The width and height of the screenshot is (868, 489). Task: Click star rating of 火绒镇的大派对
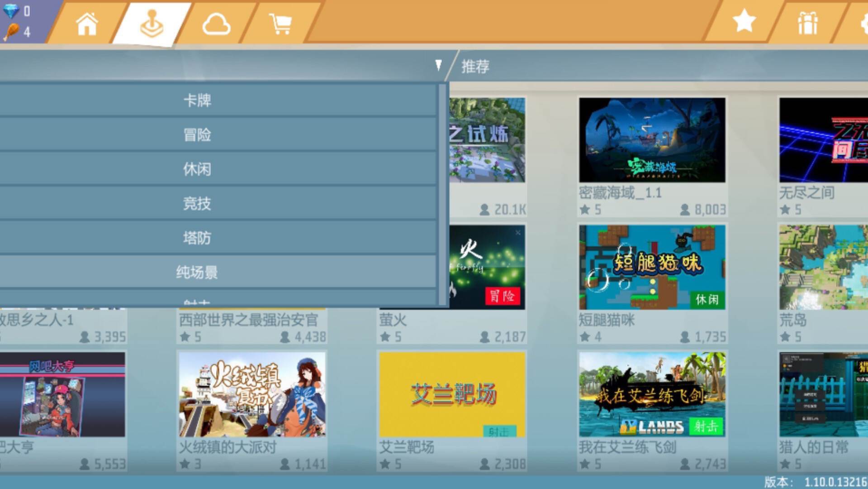pyautogui.click(x=190, y=464)
